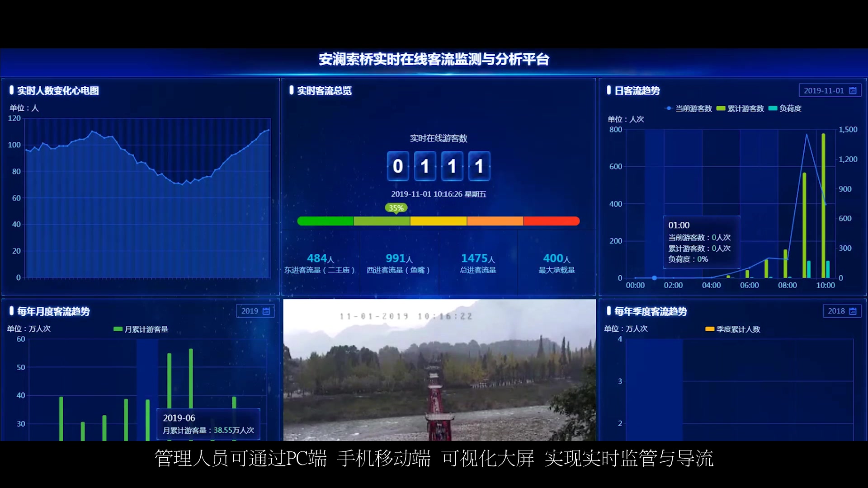Toggle 月累计游客量 legend in monthly chart
The image size is (868, 488).
141,329
